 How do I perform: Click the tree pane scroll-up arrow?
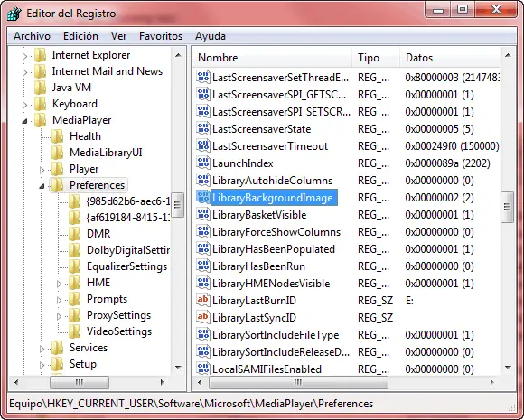178,55
